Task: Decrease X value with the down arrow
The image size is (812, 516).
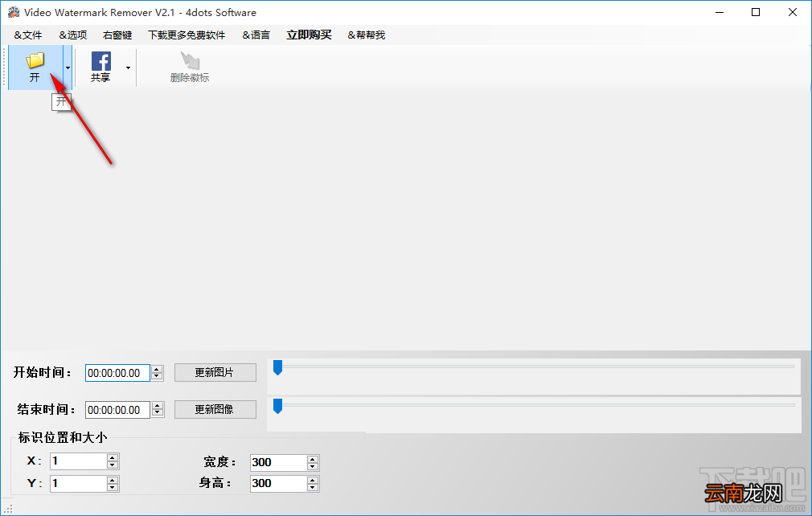Action: [113, 465]
